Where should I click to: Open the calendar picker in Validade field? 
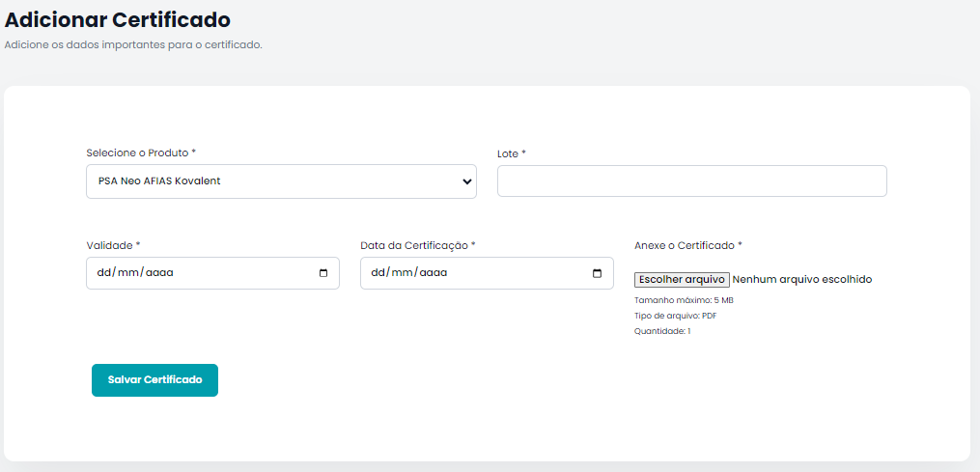click(x=322, y=273)
